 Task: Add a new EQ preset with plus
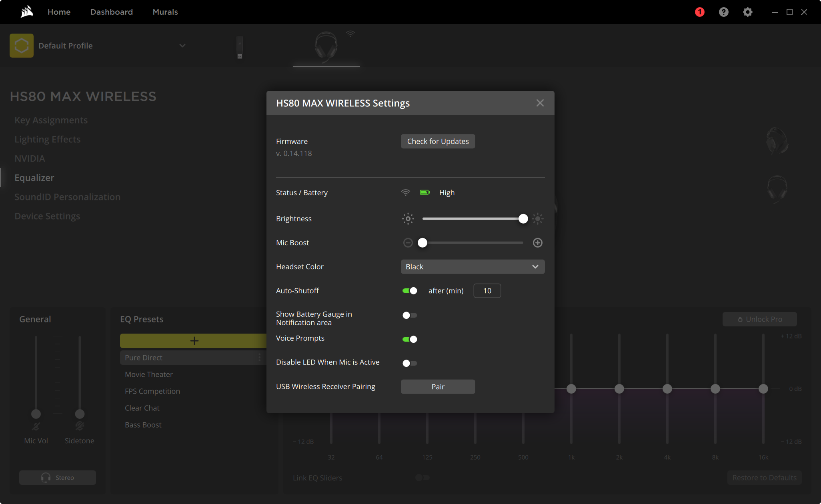[194, 341]
